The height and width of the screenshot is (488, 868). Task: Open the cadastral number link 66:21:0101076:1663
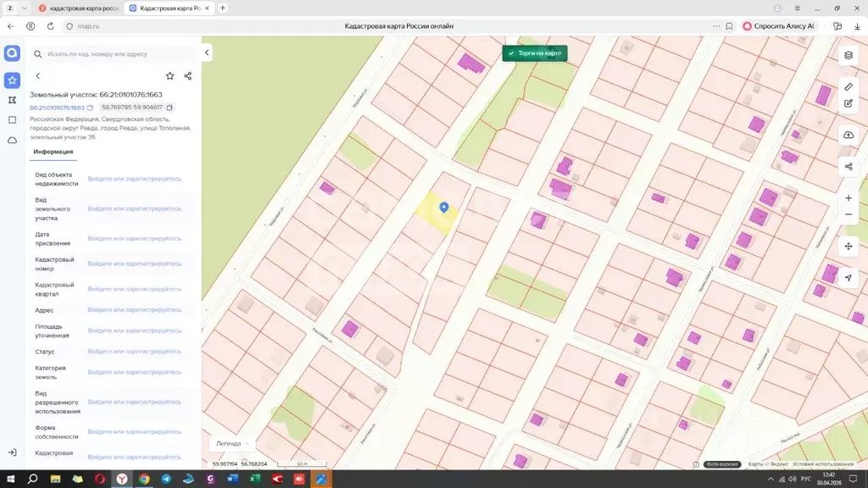[57, 108]
